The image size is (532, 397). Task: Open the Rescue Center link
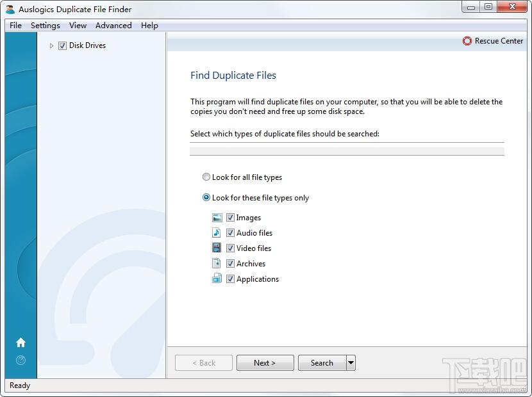pos(499,41)
